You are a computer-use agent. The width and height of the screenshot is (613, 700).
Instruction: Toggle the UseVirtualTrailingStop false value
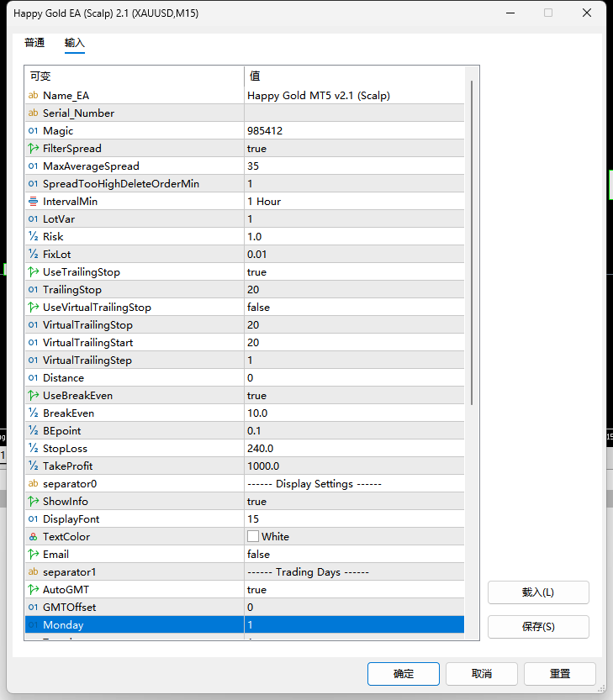click(x=354, y=308)
